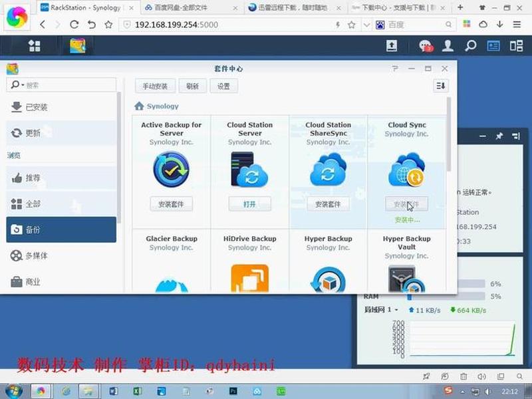
Task: Click the 手动安装 button
Action: tap(155, 86)
